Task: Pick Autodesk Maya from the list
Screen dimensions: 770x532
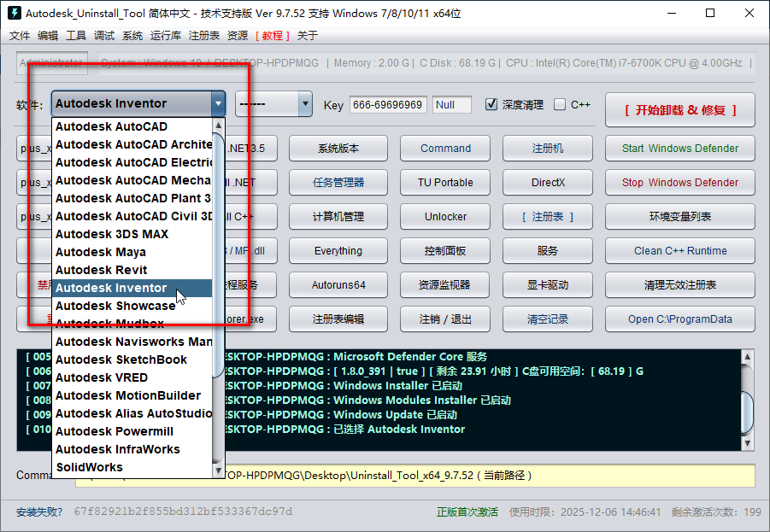Action: click(x=132, y=252)
